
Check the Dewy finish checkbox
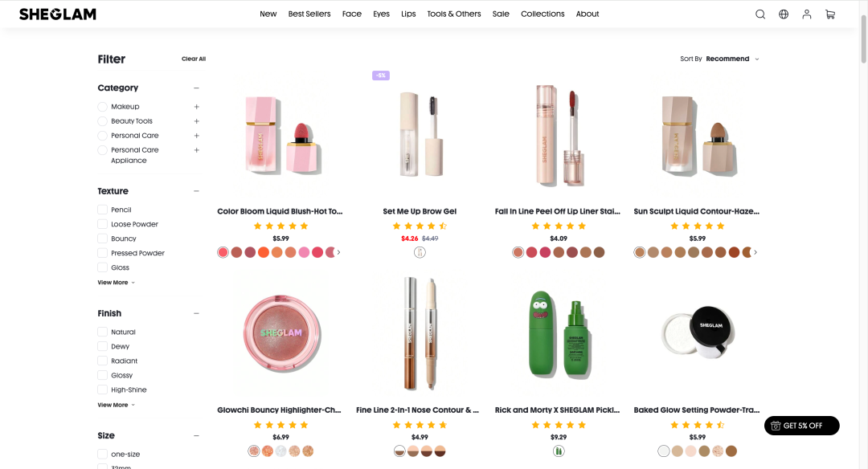[102, 346]
